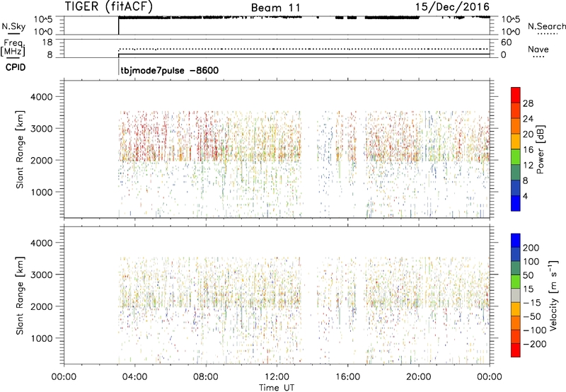566x392 pixels.
Task: Select the '18' frequency axis tick
Action: pos(47,42)
